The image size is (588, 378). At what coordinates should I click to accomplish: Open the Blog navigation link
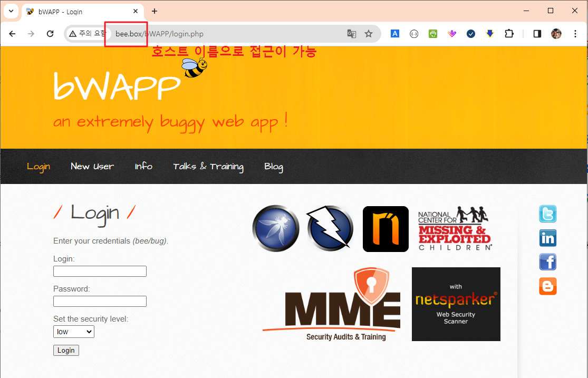click(x=274, y=167)
